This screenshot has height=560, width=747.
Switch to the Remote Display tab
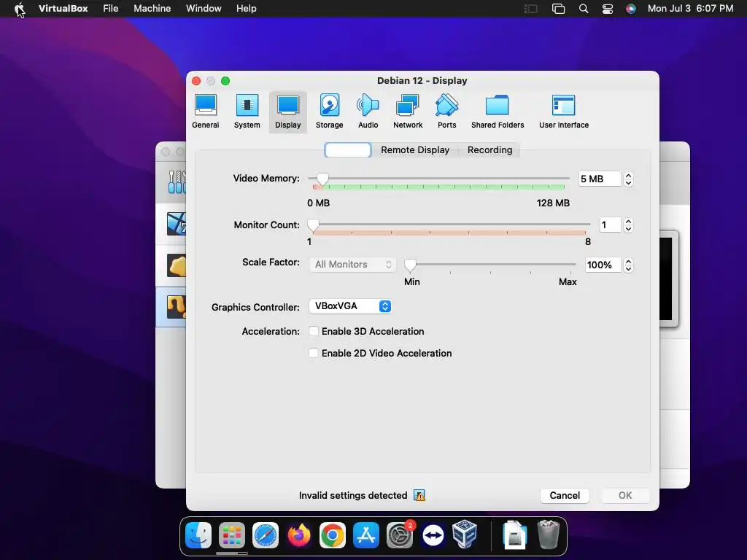point(415,149)
